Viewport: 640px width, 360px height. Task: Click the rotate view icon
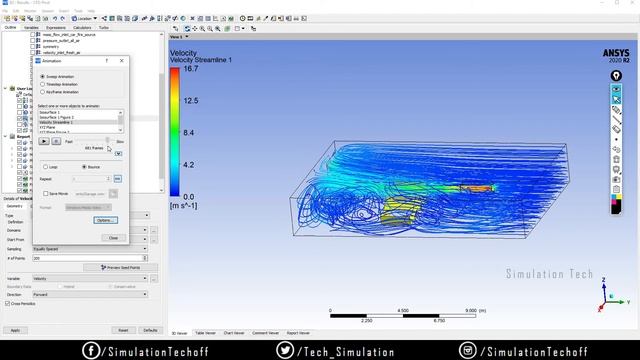point(187,29)
